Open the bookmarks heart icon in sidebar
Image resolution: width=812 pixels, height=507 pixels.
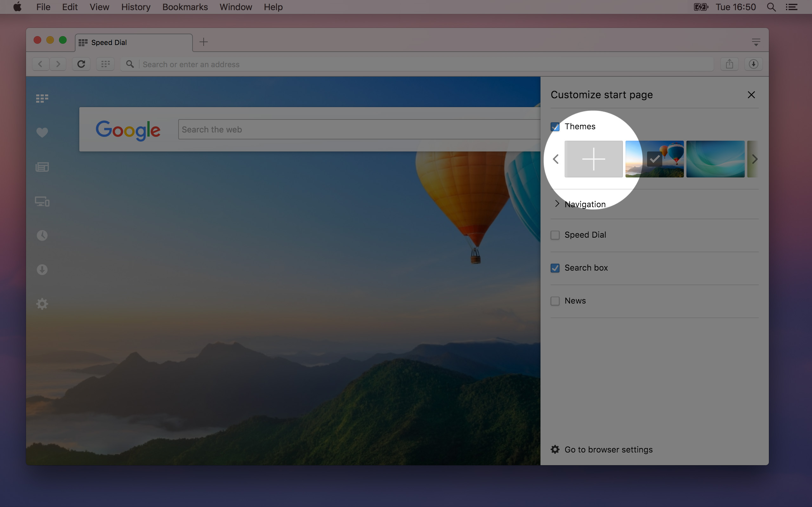42,132
